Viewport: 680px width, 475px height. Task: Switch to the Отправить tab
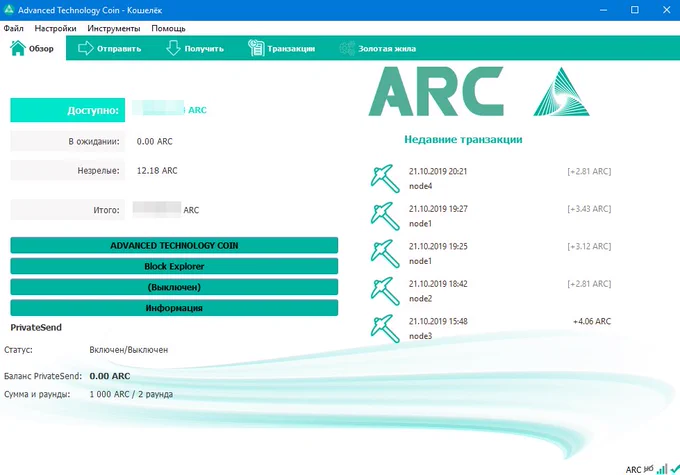[x=109, y=48]
